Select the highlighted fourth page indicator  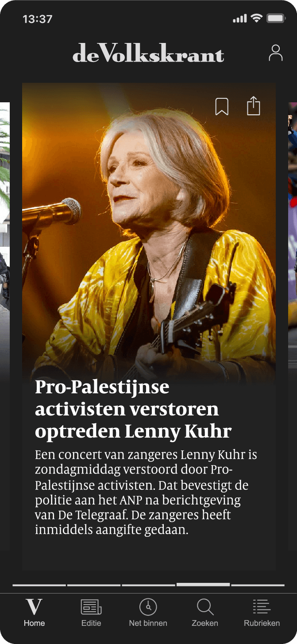203,585
